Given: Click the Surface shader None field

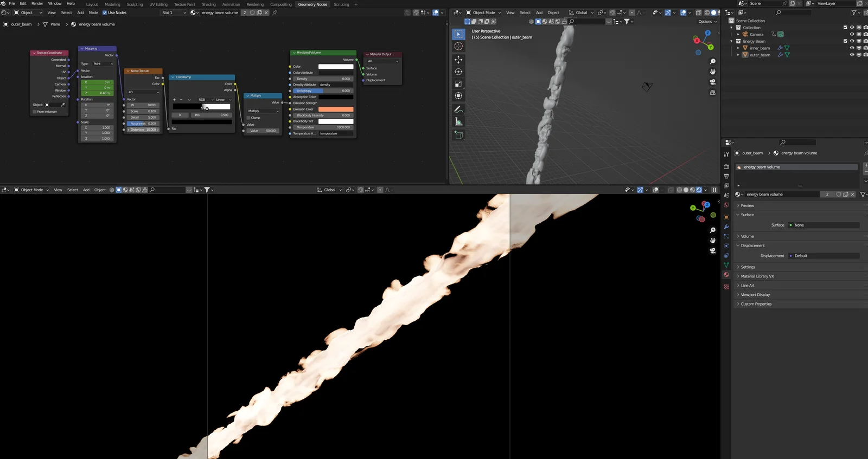Looking at the screenshot, I should (824, 225).
